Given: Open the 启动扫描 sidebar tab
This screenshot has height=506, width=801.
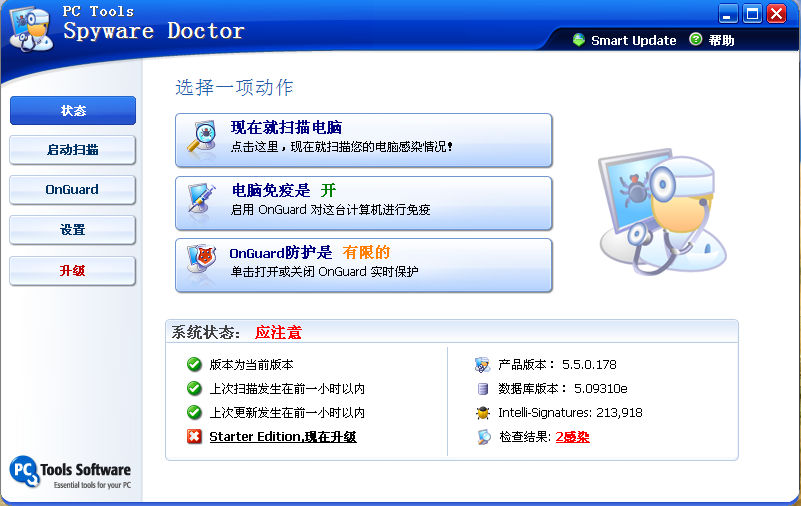Looking at the screenshot, I should pyautogui.click(x=73, y=150).
